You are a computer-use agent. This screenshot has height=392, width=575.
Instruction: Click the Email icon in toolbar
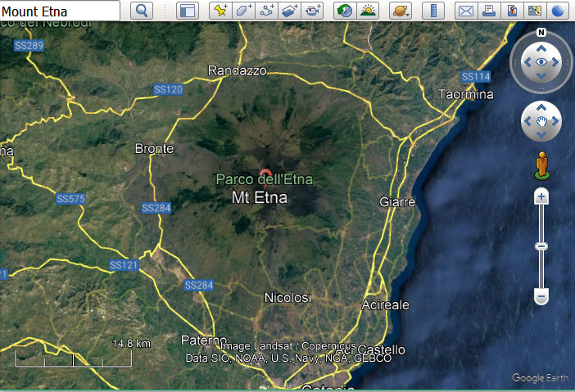(465, 11)
